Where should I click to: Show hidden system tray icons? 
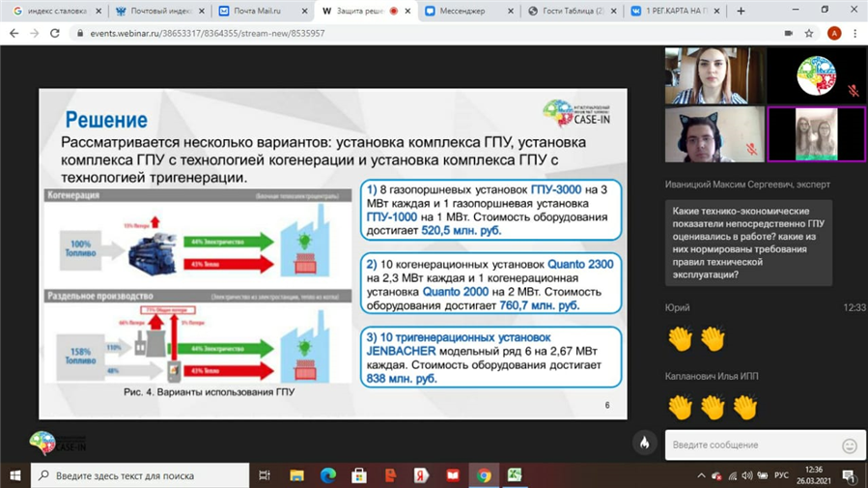pos(701,475)
